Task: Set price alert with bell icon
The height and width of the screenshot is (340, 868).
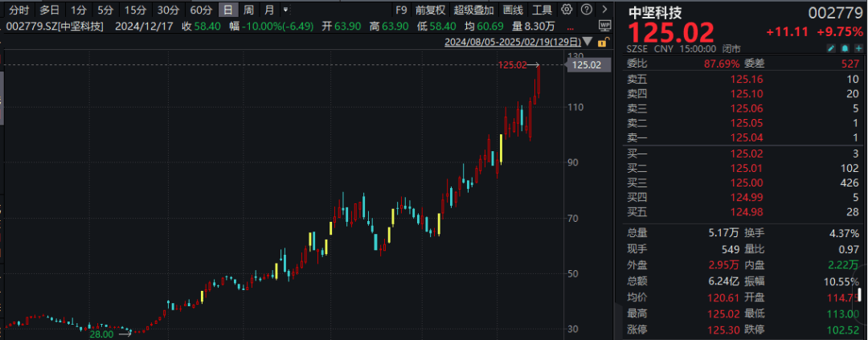Action: [844, 49]
